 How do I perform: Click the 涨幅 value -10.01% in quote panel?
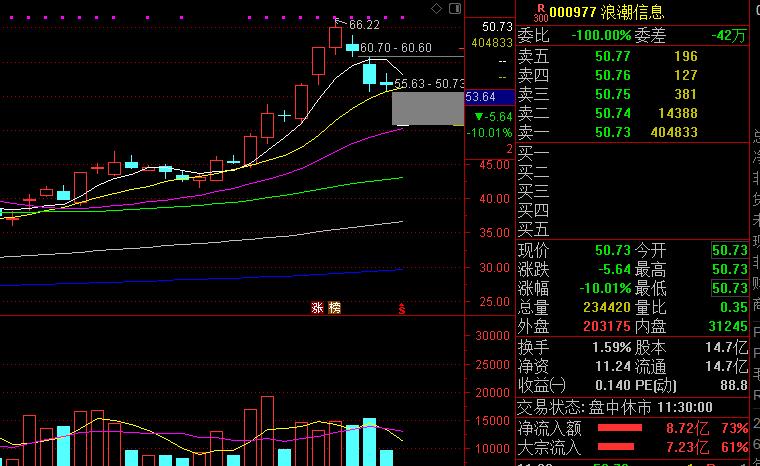605,289
